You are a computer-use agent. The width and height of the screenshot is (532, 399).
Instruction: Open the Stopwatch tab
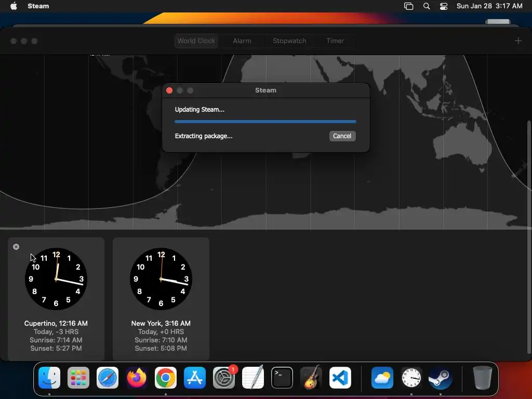289,41
